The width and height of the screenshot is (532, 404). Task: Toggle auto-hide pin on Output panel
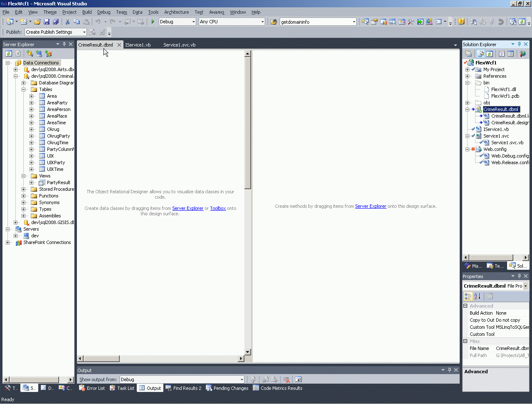[449, 370]
